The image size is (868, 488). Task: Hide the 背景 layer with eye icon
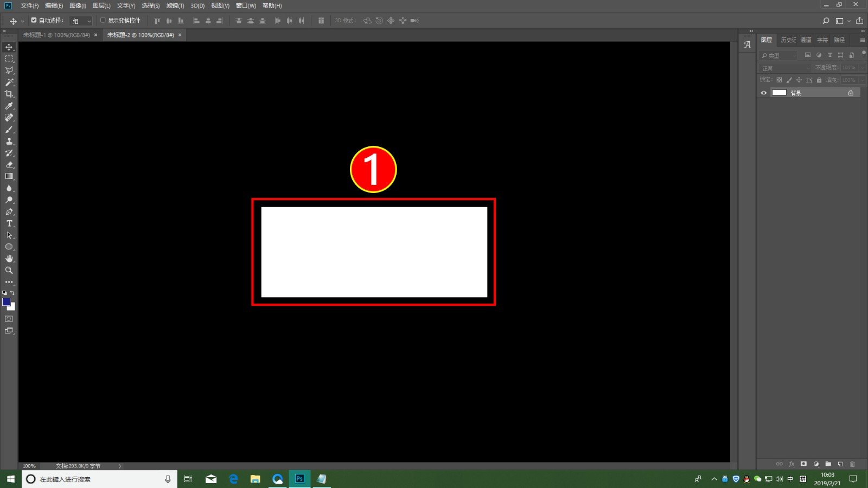point(764,93)
